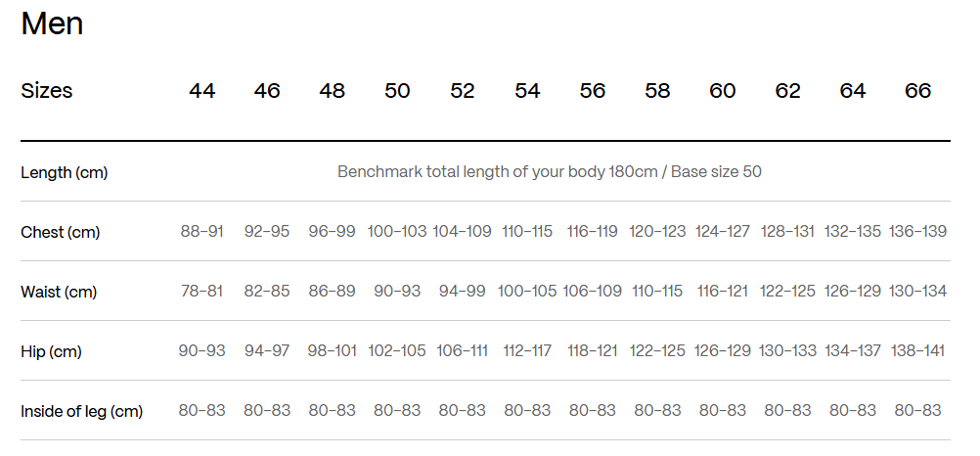Click the Inside of leg (cm) label

(x=82, y=412)
